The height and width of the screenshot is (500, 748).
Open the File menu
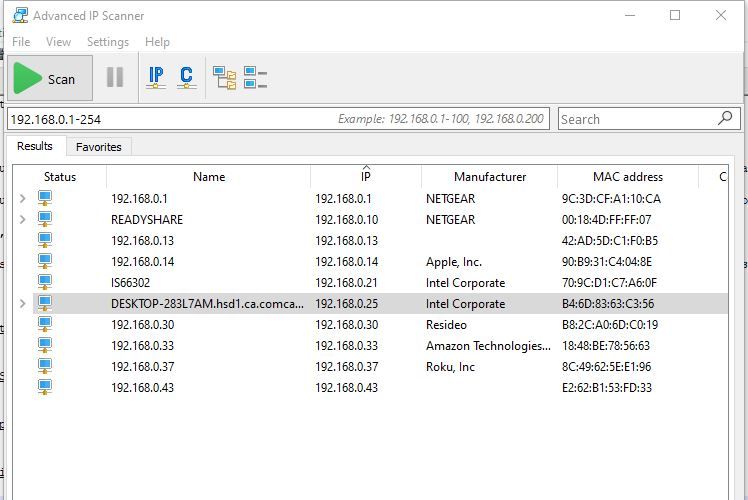[21, 42]
